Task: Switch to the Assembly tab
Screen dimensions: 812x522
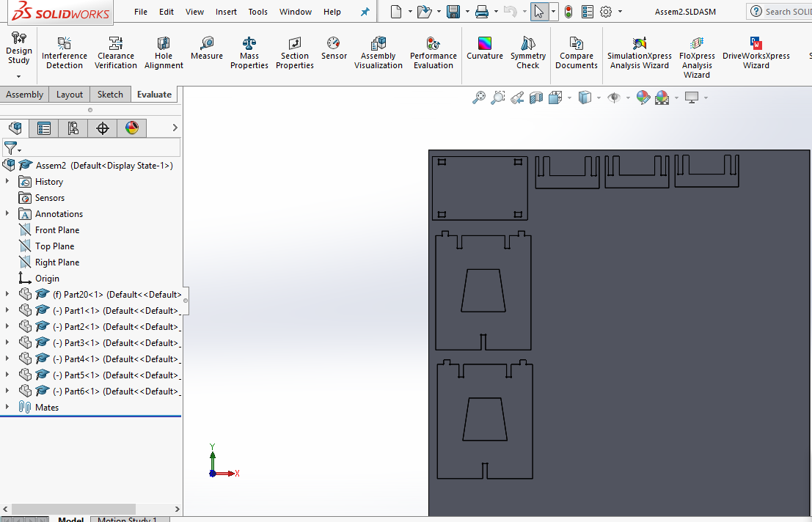Action: coord(24,94)
